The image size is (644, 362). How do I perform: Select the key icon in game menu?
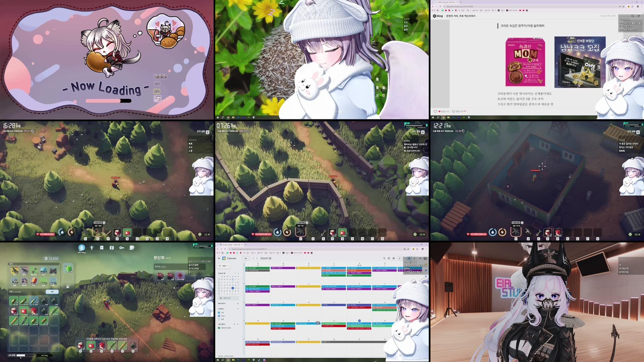122,248
